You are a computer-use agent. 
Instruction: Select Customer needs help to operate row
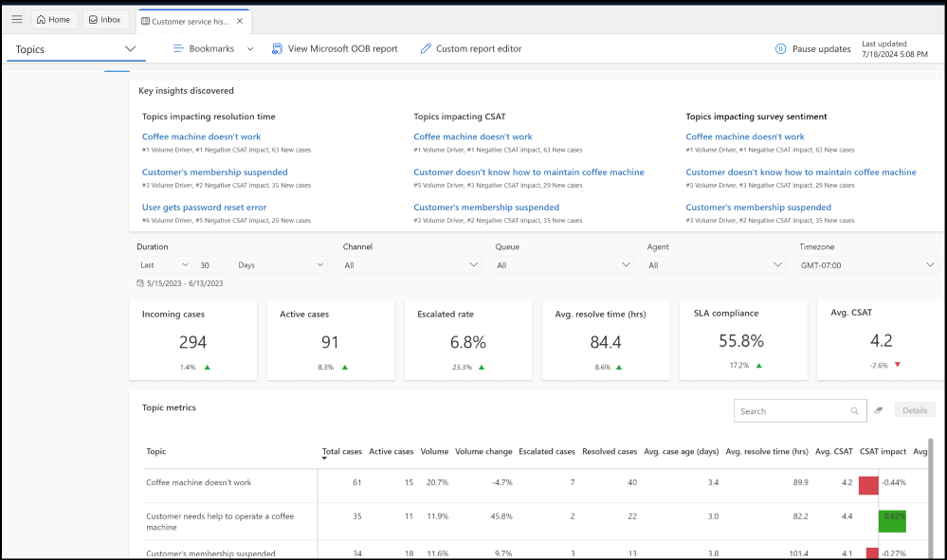535,521
